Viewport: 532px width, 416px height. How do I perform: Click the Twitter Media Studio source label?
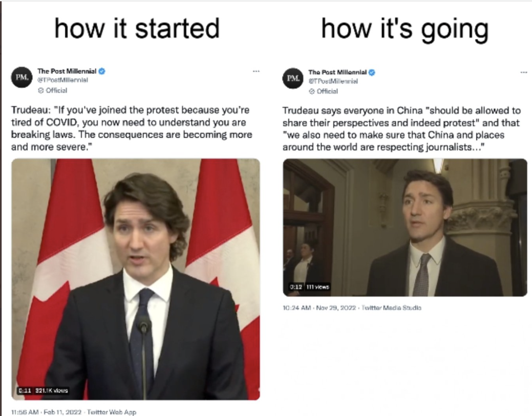(x=391, y=308)
